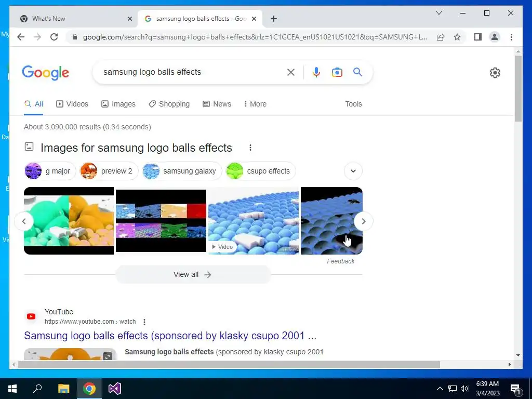Click View all images button

pos(193,274)
